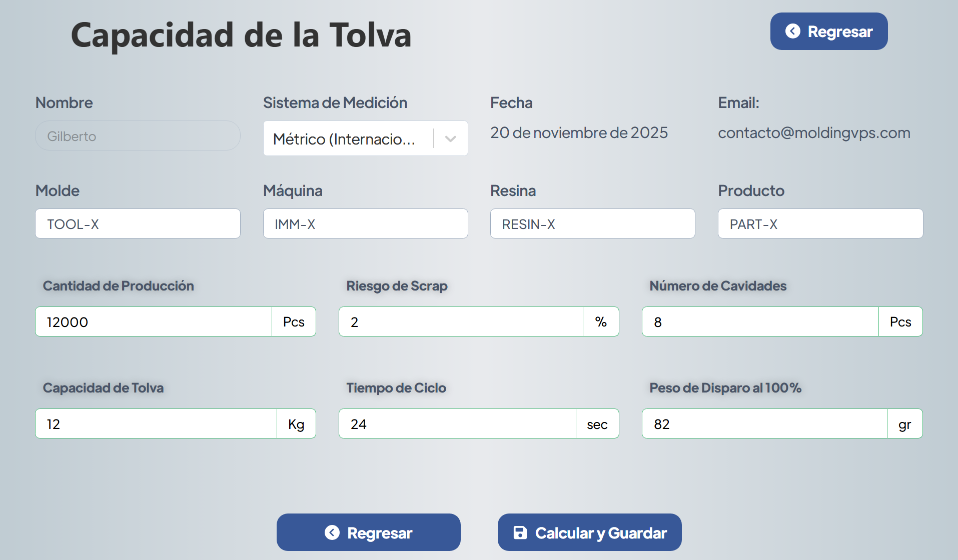
Task: Focus the Producto field with PART-X
Action: tap(820, 224)
